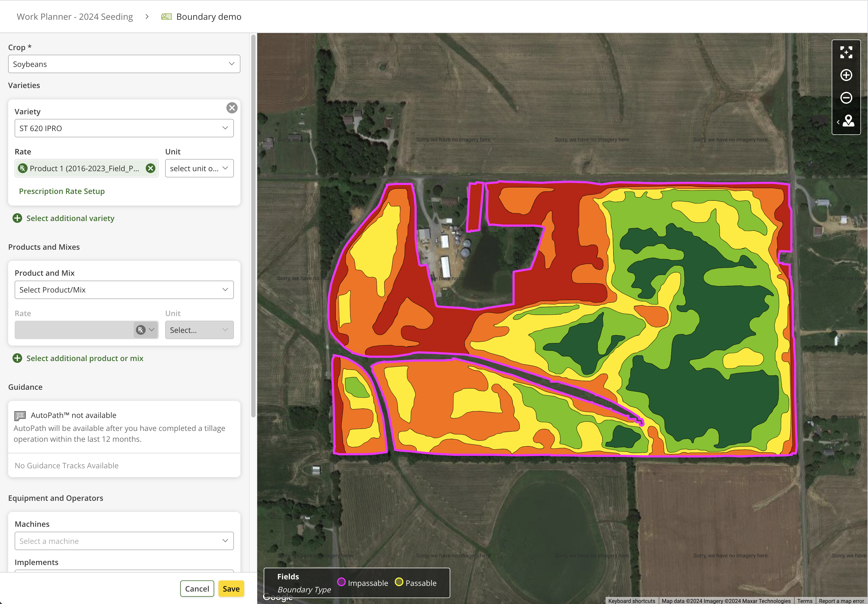
Task: Click the fit-to-extent map icon
Action: (x=846, y=52)
